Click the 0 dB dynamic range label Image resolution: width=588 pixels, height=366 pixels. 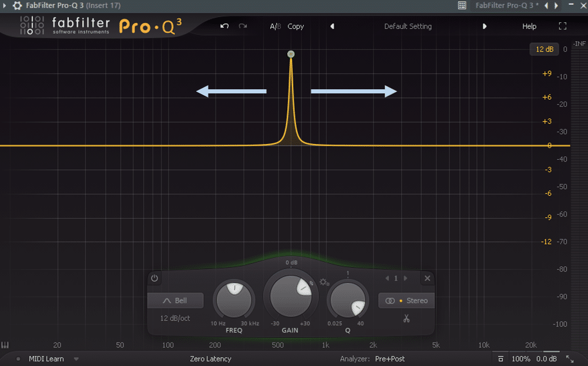tap(291, 263)
